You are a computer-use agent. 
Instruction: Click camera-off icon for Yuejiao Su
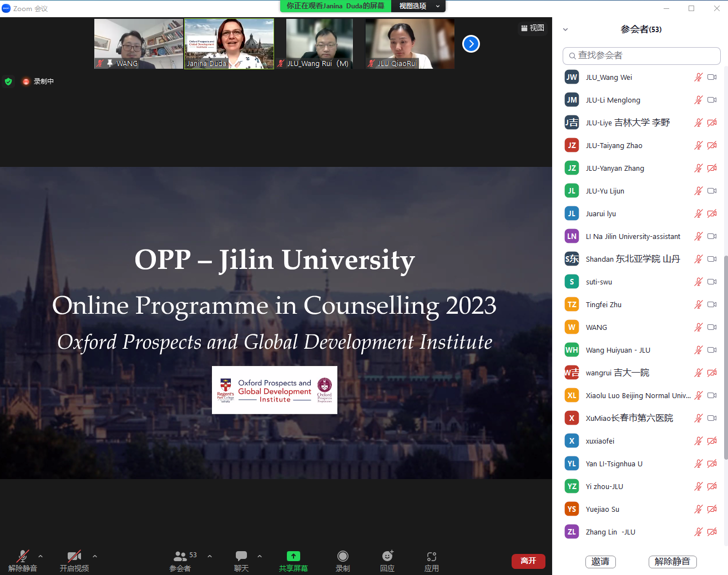[712, 509]
